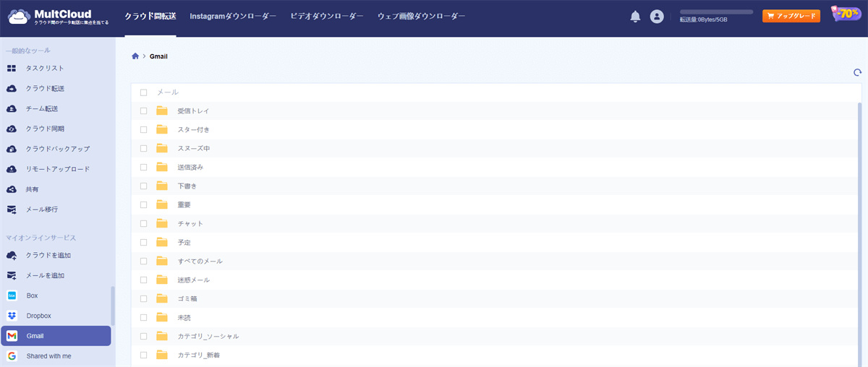Open the user account avatar menu
Viewport: 868px width, 367px height.
pyautogui.click(x=657, y=16)
